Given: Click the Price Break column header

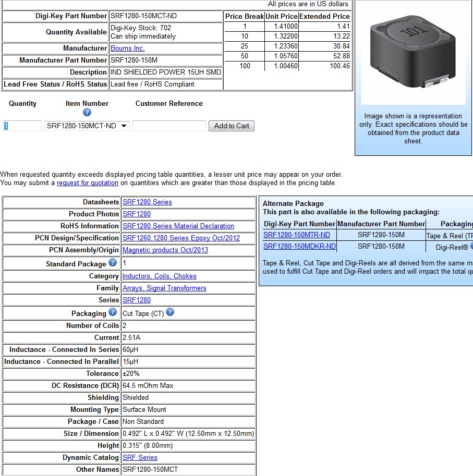Looking at the screenshot, I should coord(245,16).
